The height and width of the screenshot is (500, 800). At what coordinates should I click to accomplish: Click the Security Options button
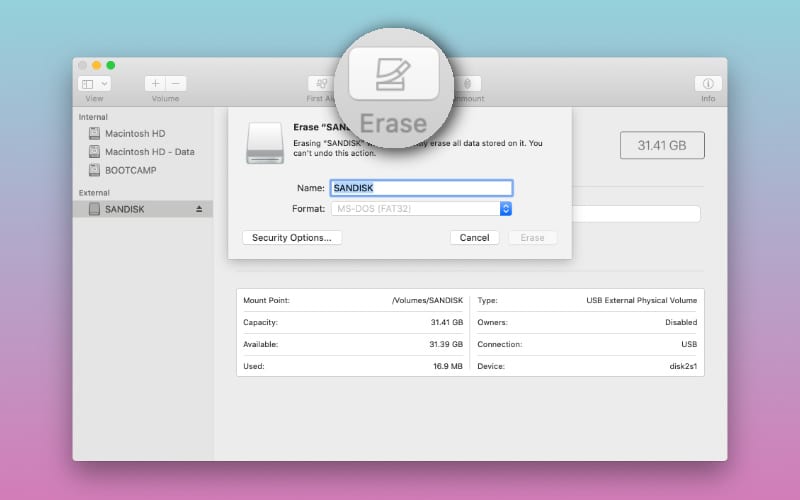pos(292,238)
